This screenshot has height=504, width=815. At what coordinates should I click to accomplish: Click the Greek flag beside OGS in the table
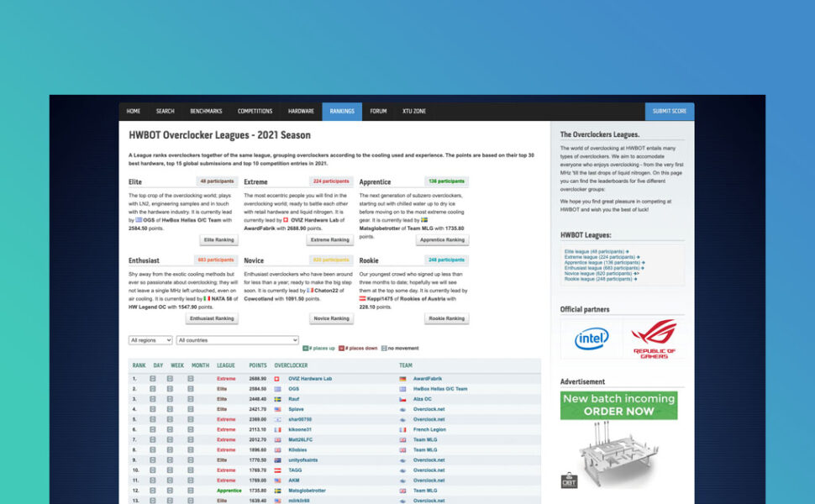[277, 389]
